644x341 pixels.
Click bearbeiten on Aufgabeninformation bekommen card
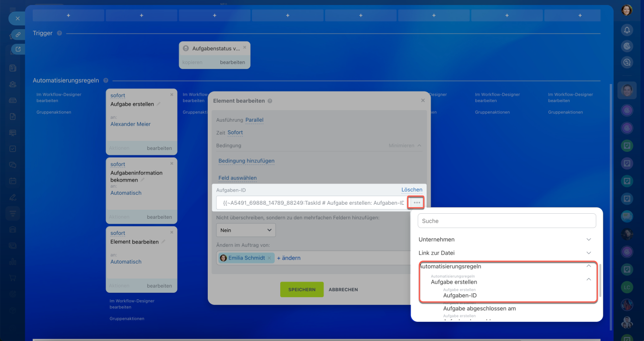[x=159, y=217]
